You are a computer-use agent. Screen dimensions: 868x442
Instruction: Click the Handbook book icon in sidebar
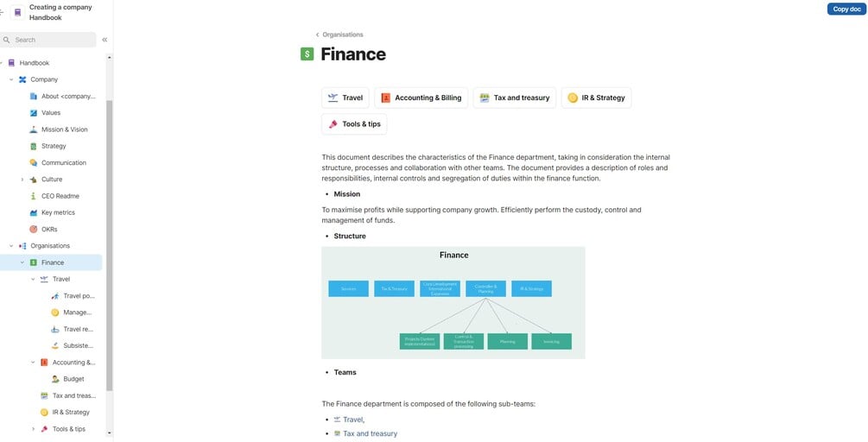click(11, 63)
